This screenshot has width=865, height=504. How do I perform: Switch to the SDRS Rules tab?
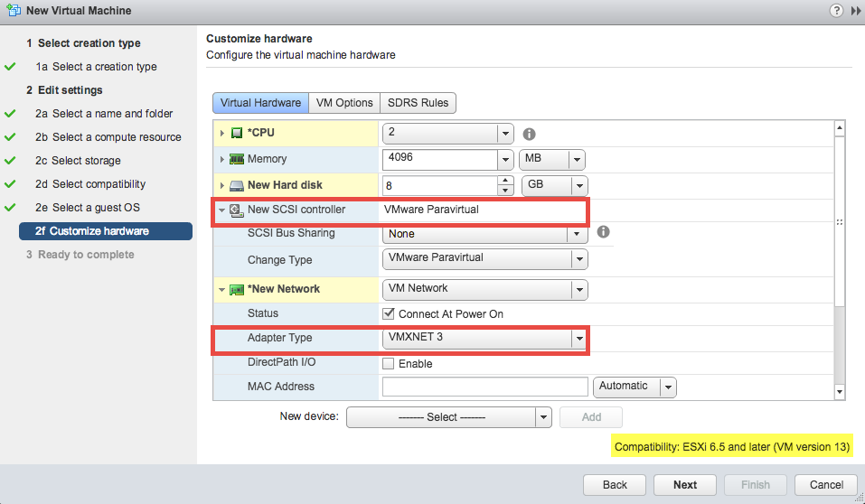pos(418,103)
